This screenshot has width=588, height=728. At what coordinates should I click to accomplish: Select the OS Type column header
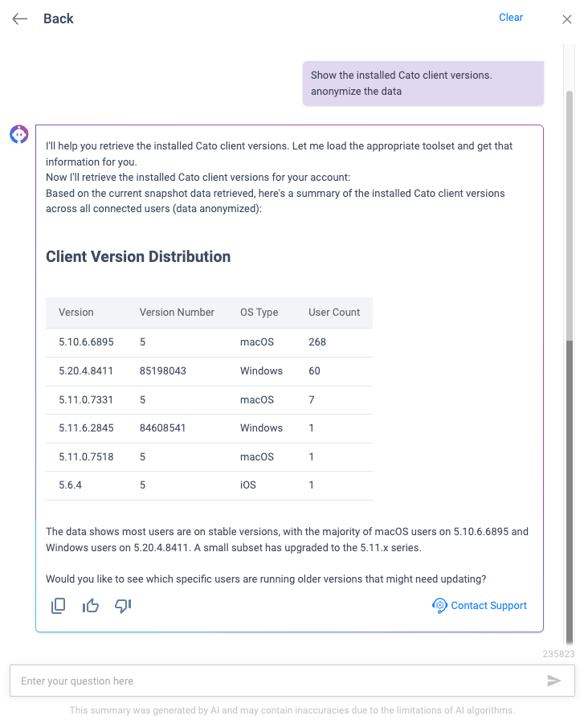point(259,313)
